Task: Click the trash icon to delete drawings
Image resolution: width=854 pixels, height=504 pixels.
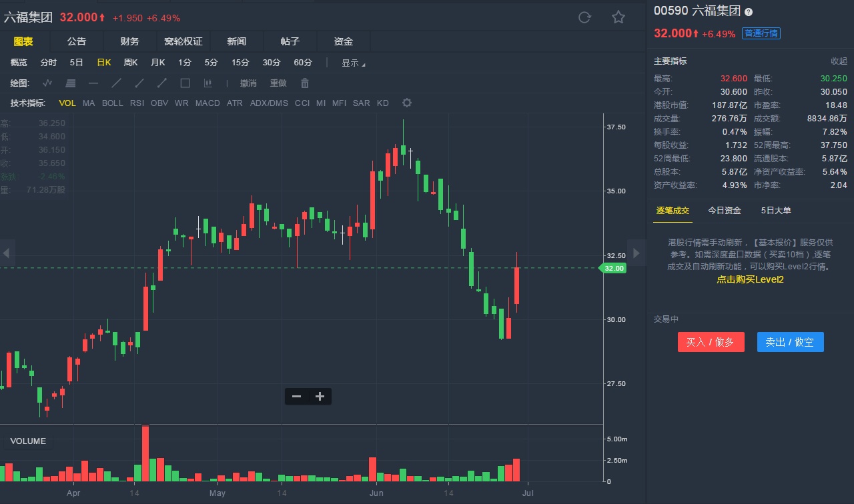Action: (x=305, y=83)
